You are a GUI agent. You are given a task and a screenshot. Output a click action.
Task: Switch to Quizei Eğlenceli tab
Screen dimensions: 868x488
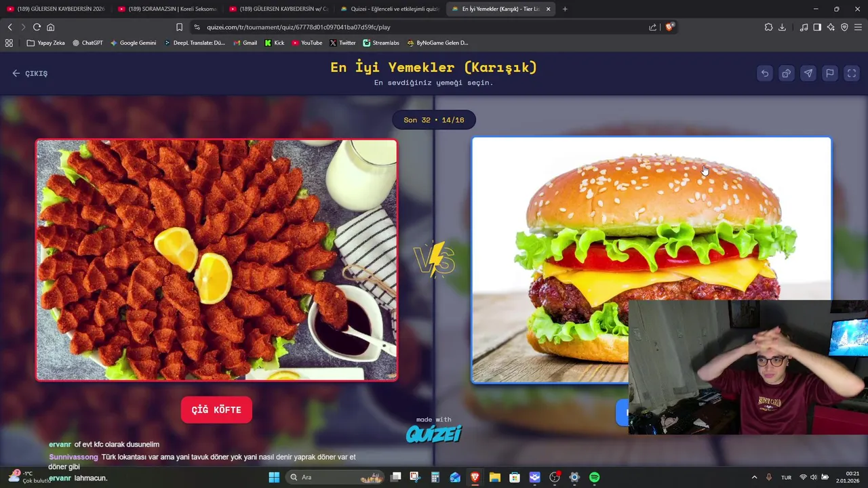[390, 9]
